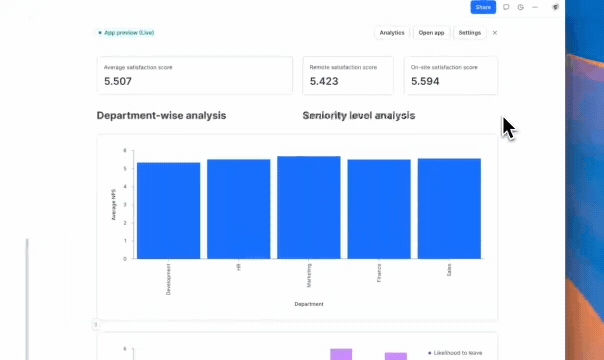Select the Remote satisfaction score card
The height and width of the screenshot is (360, 604).
coord(348,75)
